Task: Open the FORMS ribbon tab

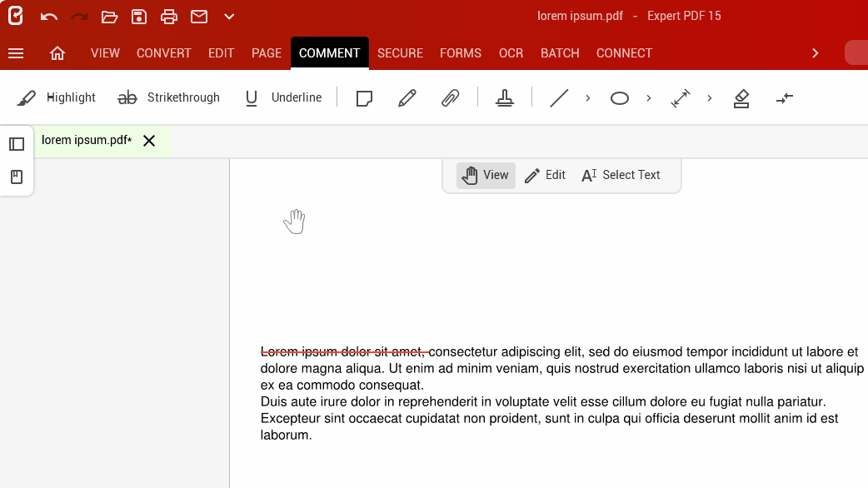Action: pos(461,53)
